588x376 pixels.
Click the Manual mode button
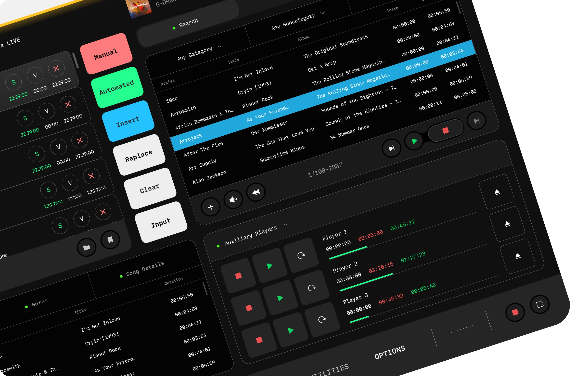[x=106, y=54]
